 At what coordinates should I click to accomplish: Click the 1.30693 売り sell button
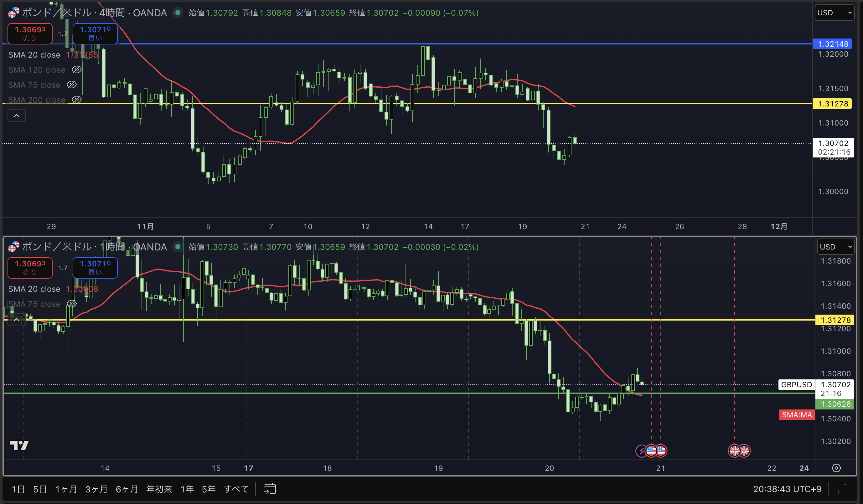click(30, 33)
